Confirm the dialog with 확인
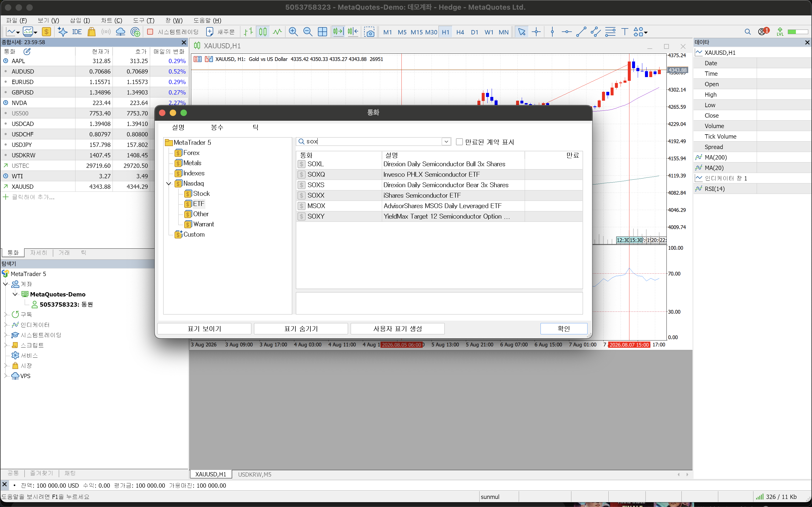 564,329
